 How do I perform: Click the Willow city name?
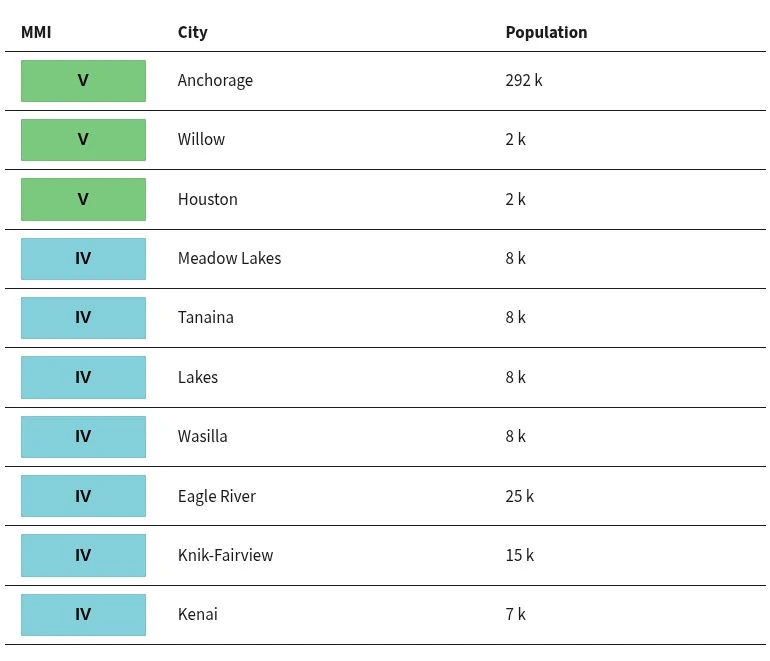click(201, 139)
